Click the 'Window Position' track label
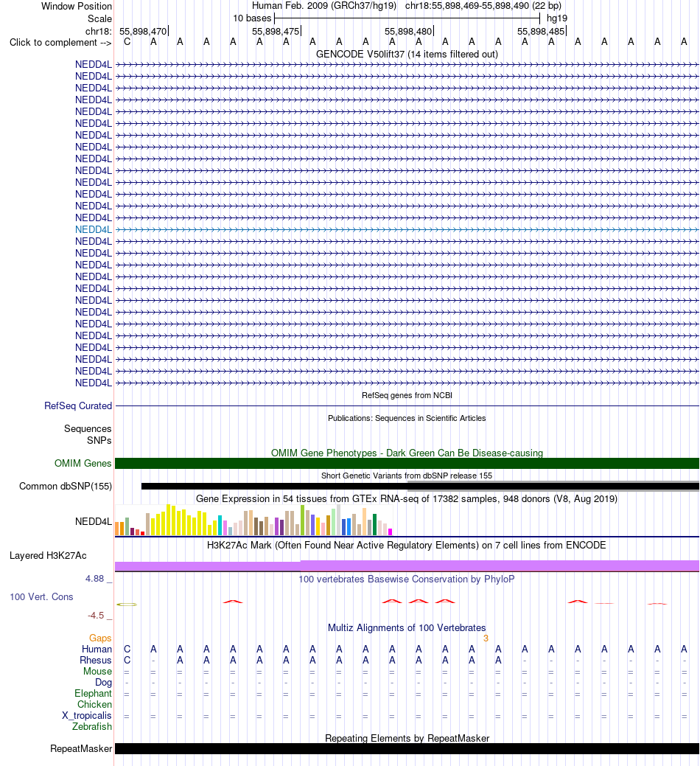This screenshot has height=766, width=700. tap(76, 7)
